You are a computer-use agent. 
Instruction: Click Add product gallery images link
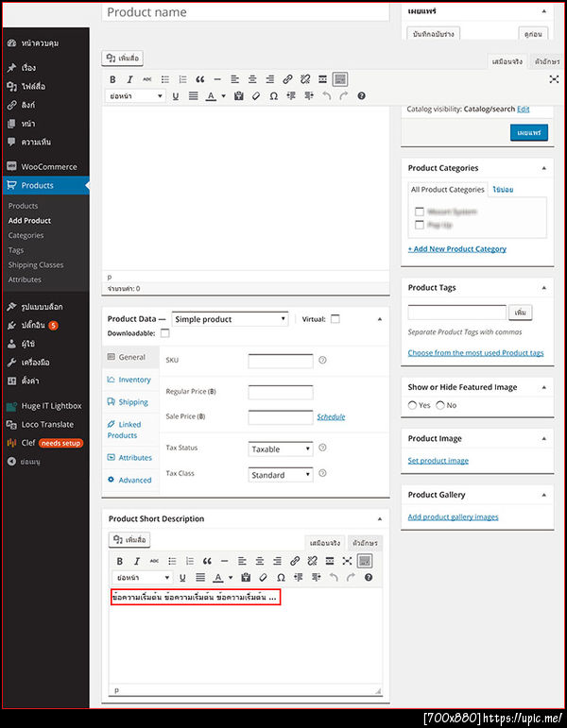(x=453, y=516)
